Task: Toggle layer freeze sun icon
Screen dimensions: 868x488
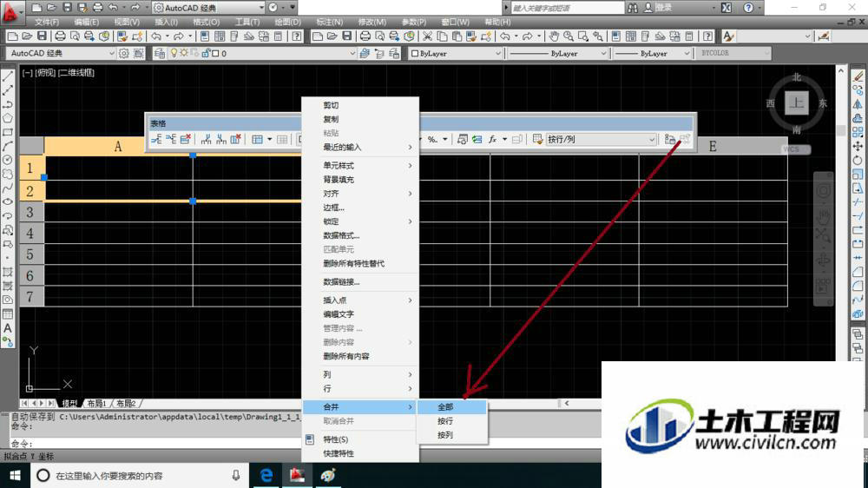Action: click(x=183, y=53)
